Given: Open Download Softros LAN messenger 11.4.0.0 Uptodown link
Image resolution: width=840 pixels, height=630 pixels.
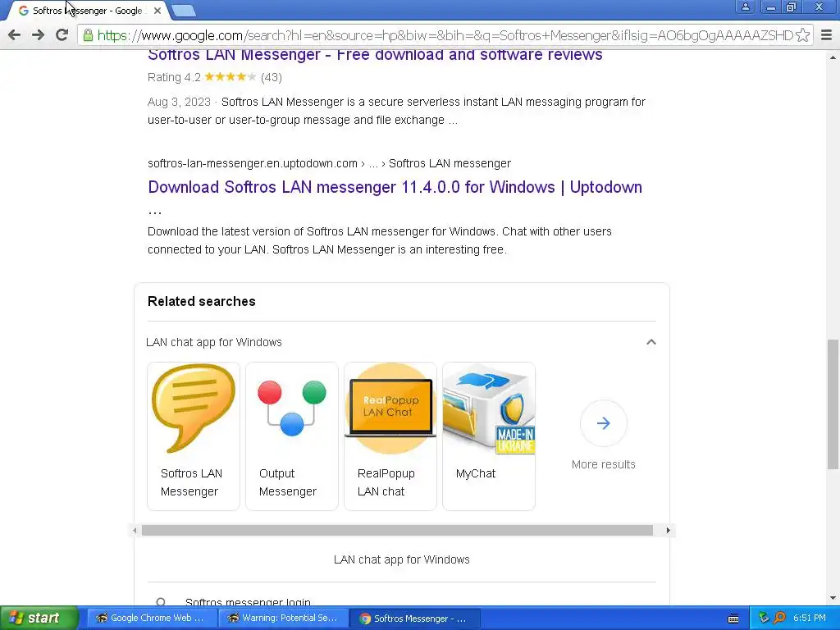Looking at the screenshot, I should point(395,187).
